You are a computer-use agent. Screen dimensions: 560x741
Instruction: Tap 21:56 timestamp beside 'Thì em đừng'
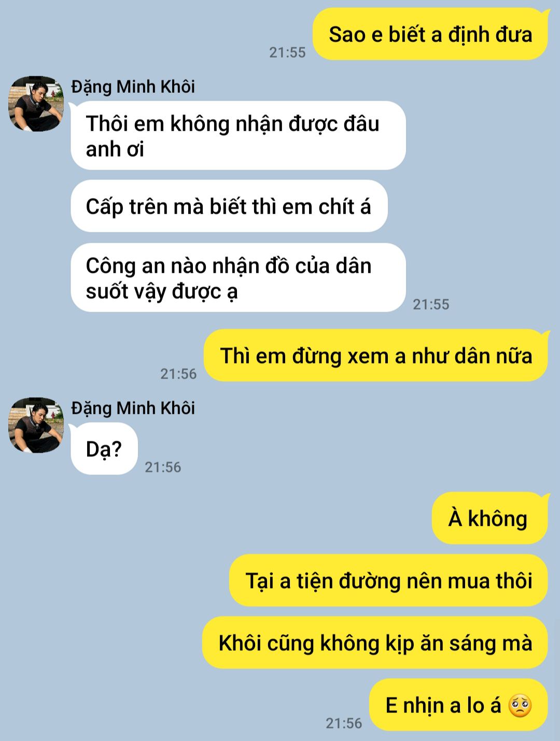178,374
